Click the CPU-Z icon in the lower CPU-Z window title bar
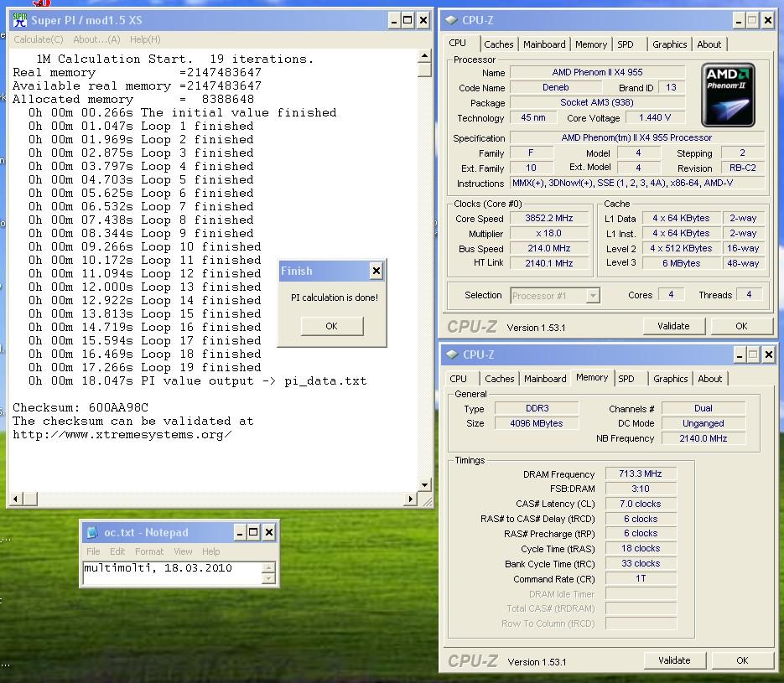Viewport: 784px width, 683px height. (452, 354)
